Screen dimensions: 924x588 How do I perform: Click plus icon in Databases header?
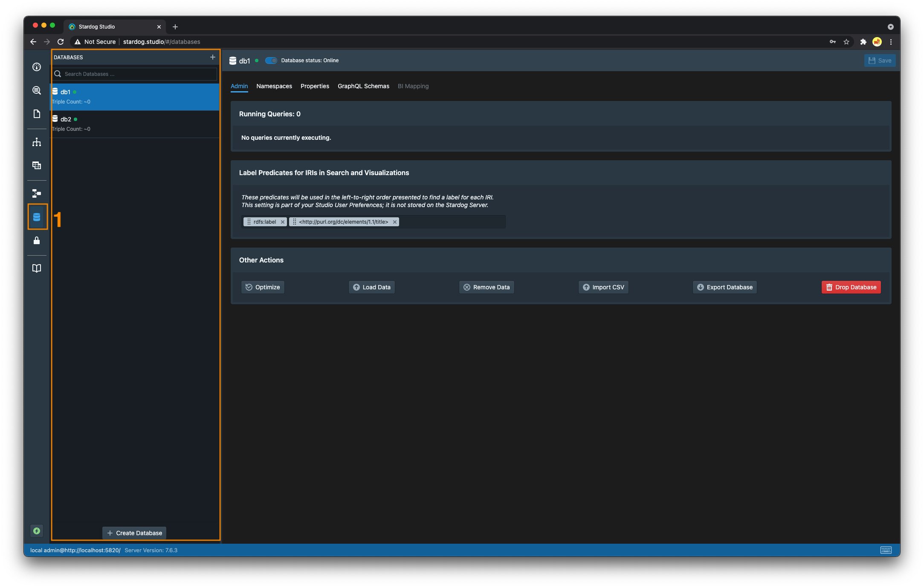click(x=212, y=57)
